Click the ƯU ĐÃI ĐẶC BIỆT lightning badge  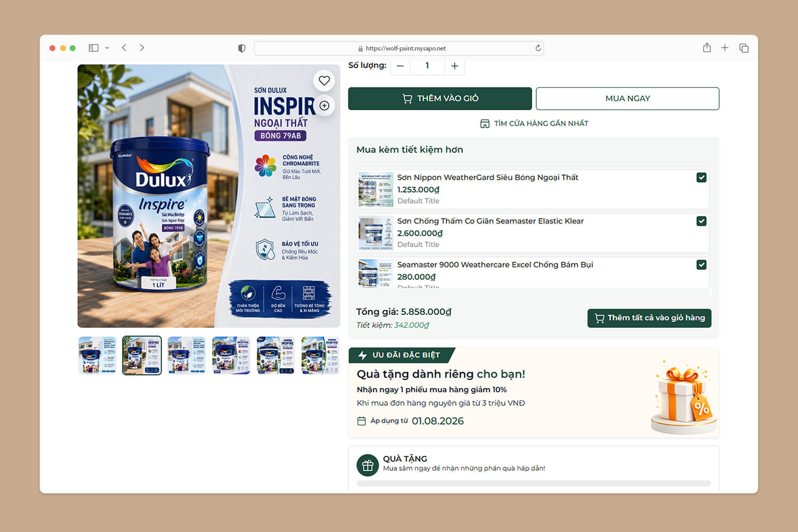(x=402, y=355)
